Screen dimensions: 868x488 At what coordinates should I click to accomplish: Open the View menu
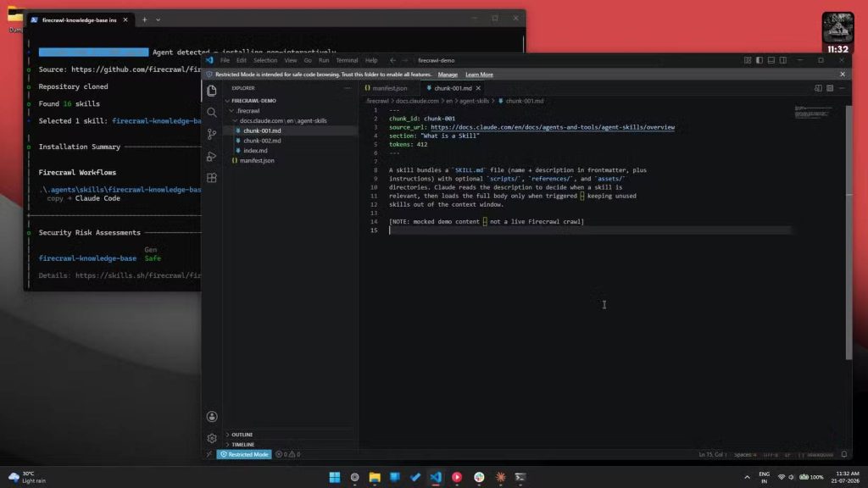291,60
